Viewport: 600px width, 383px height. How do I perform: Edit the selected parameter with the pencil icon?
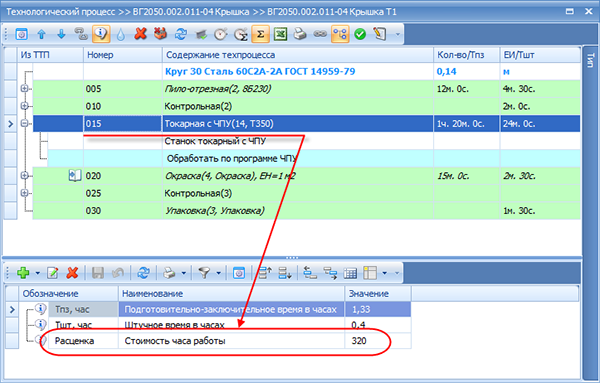pyautogui.click(x=52, y=273)
